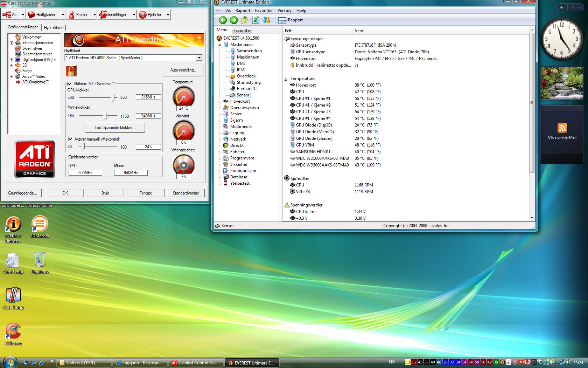The image size is (588, 368).
Task: Open the Rapport menu in EVEREST
Action: 243,11
